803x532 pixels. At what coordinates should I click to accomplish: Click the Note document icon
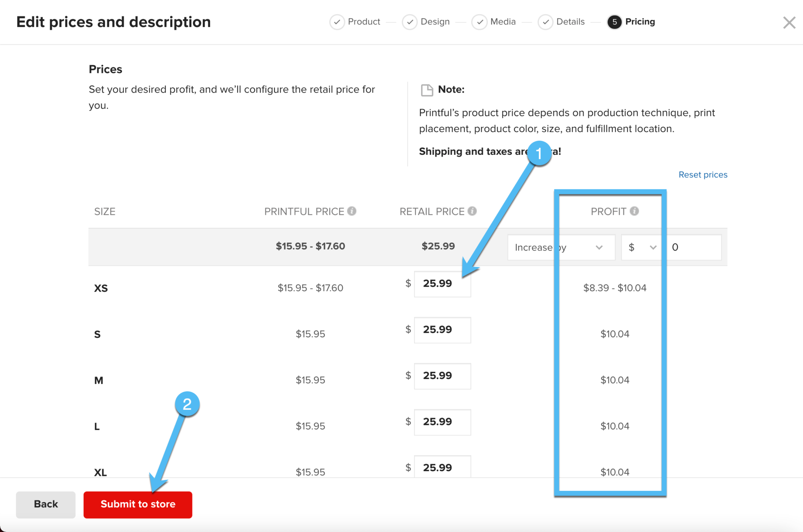(x=427, y=89)
